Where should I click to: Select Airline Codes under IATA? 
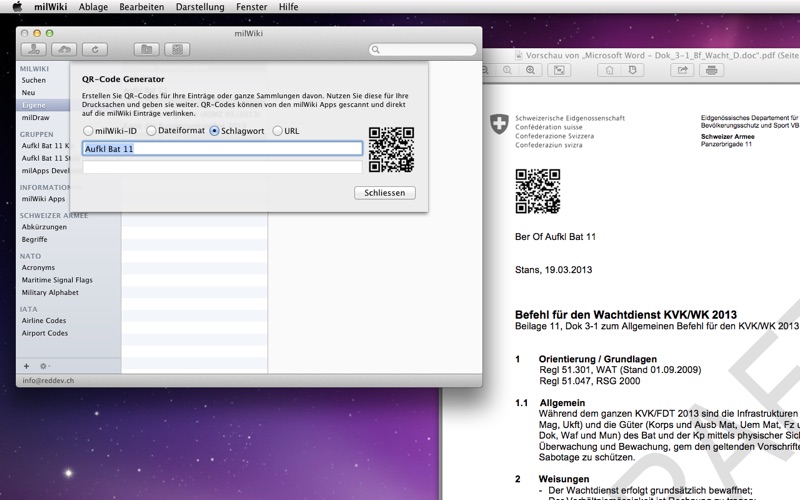pos(44,320)
